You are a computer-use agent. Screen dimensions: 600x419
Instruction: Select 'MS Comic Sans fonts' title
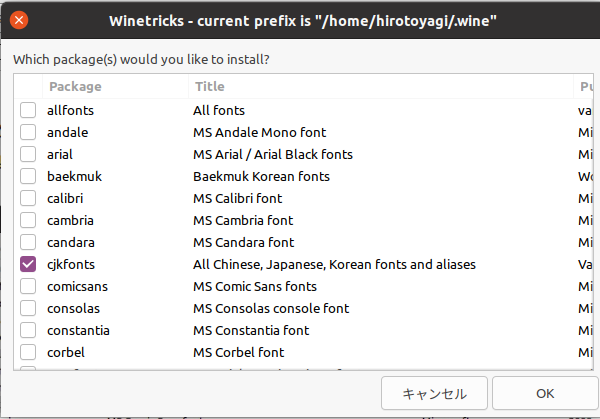point(255,287)
